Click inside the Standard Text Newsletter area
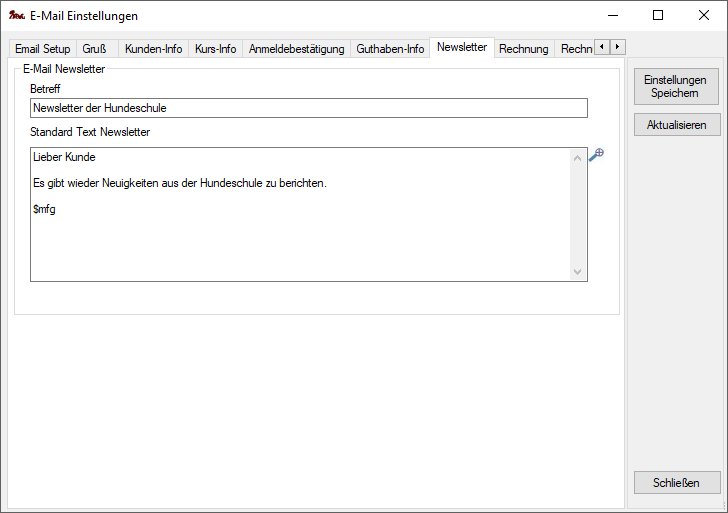 tap(300, 228)
